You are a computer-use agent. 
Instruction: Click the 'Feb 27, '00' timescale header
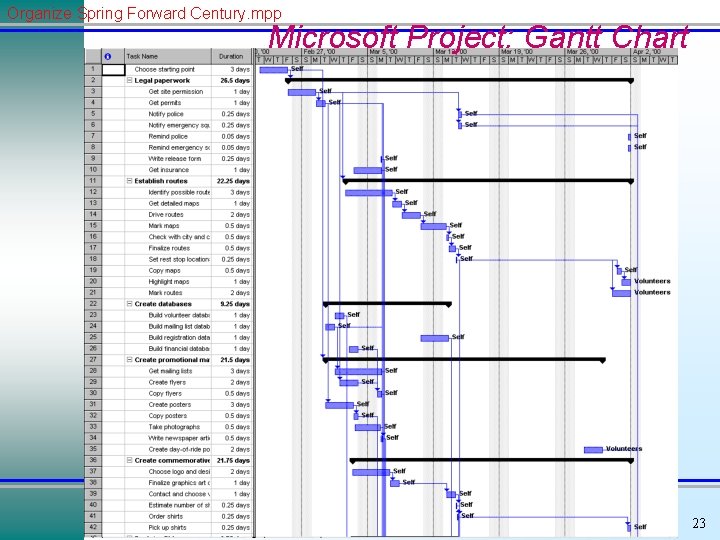point(335,52)
